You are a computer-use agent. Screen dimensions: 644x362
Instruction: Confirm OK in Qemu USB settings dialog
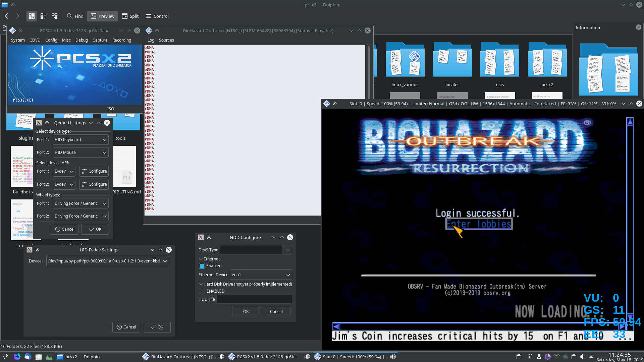95,229
